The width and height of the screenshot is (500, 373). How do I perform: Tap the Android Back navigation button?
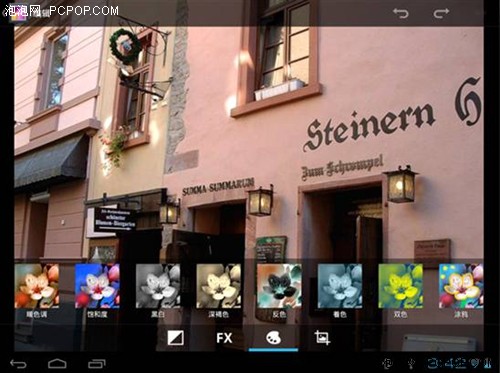tap(18, 363)
